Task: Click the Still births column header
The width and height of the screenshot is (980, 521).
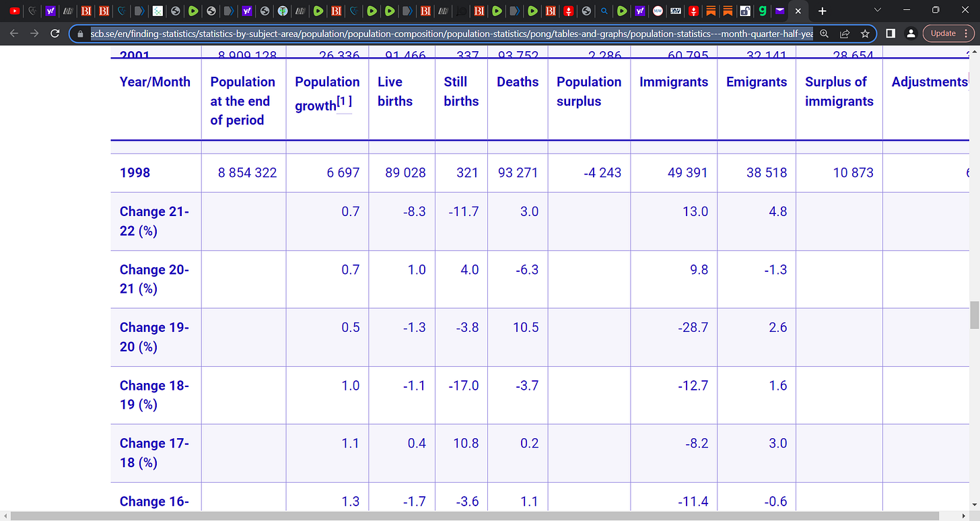Action: click(x=461, y=92)
